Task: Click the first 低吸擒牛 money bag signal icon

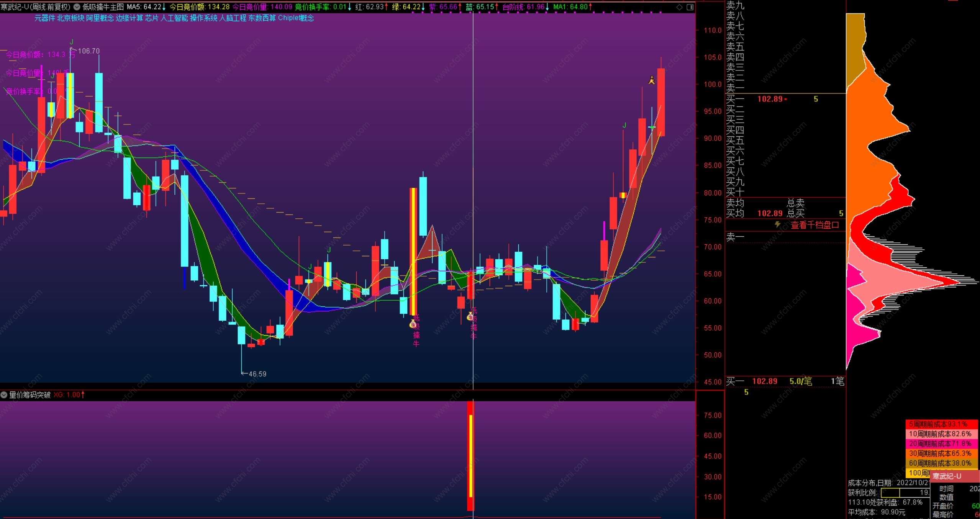Action: tap(413, 324)
